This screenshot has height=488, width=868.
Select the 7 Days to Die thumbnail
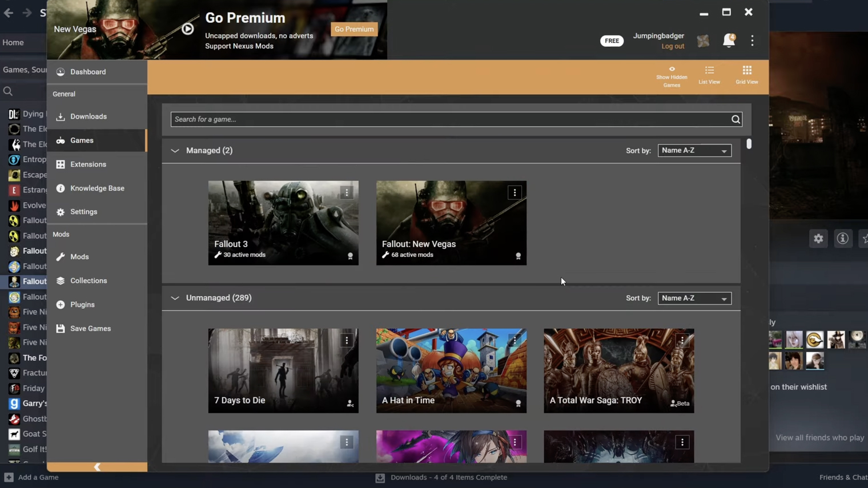click(x=283, y=370)
